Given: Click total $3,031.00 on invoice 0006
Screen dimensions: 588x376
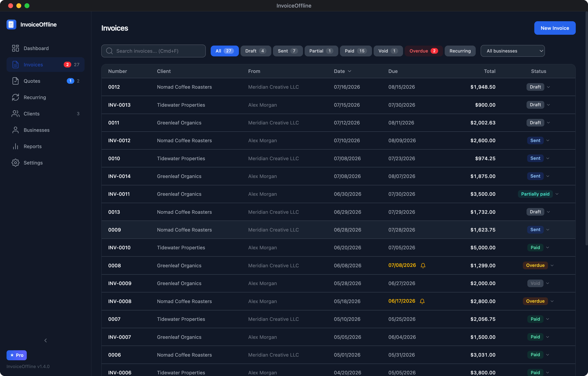Looking at the screenshot, I should (x=483, y=355).
